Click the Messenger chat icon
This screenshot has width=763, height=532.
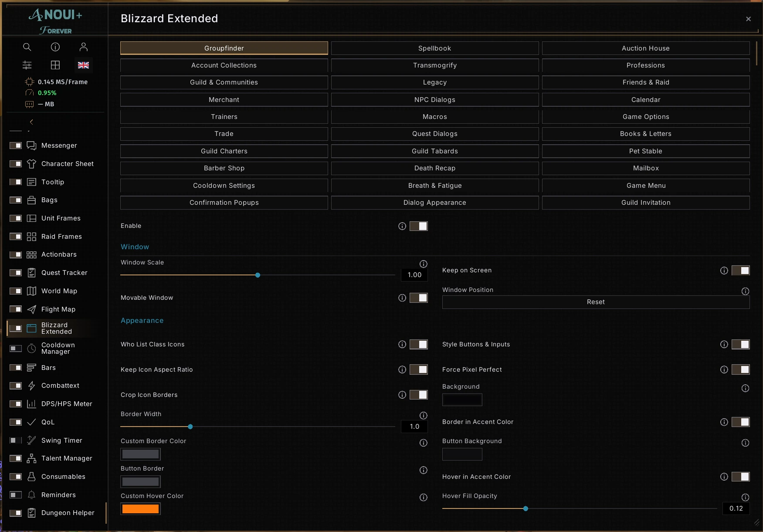(x=31, y=146)
